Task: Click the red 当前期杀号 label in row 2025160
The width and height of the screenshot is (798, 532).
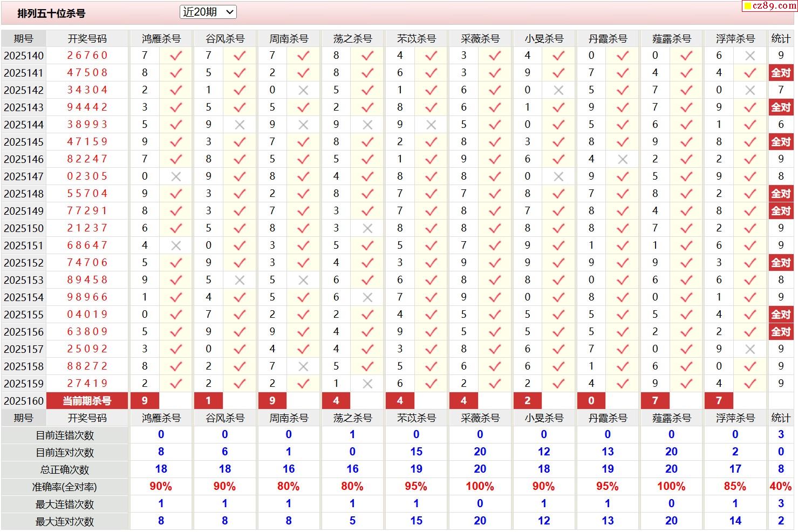Action: (87, 401)
